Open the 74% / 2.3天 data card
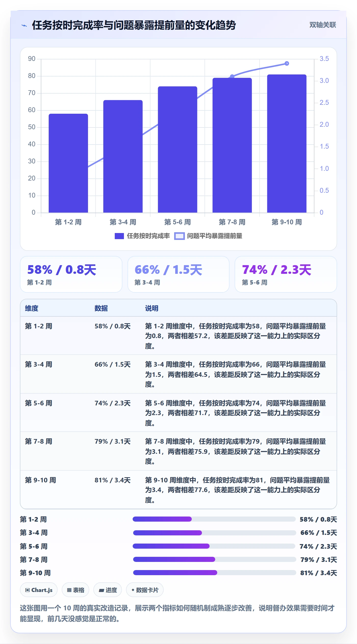 point(286,274)
